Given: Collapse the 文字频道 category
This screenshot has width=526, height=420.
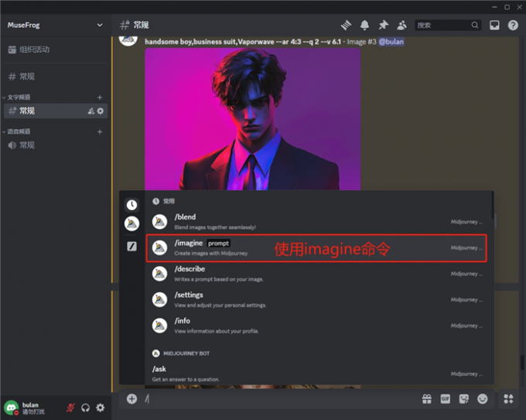Looking at the screenshot, I should coord(17,97).
